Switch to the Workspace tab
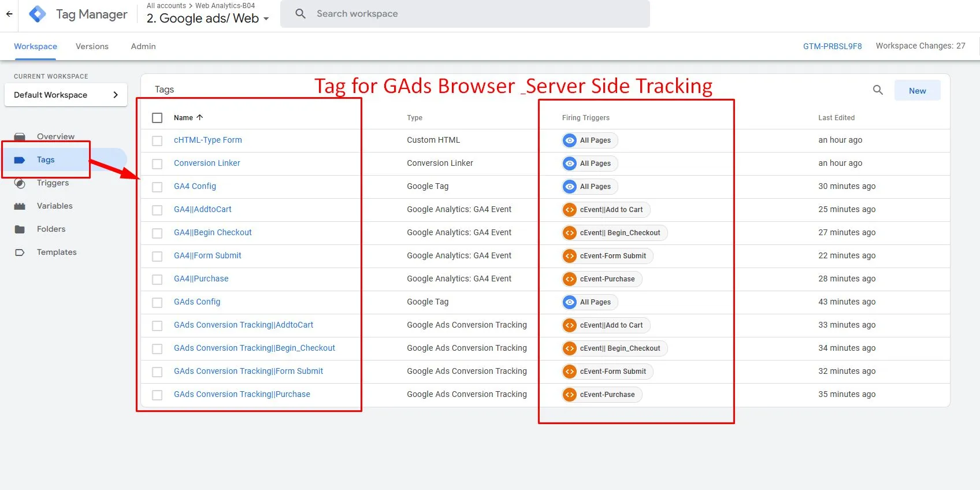The width and height of the screenshot is (980, 490). (35, 46)
